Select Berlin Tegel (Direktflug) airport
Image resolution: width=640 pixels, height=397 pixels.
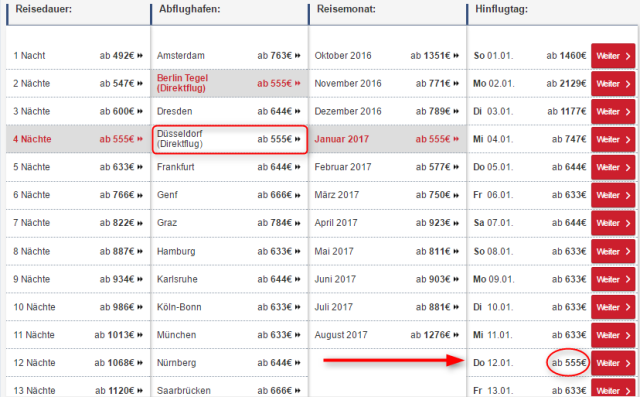coord(229,83)
